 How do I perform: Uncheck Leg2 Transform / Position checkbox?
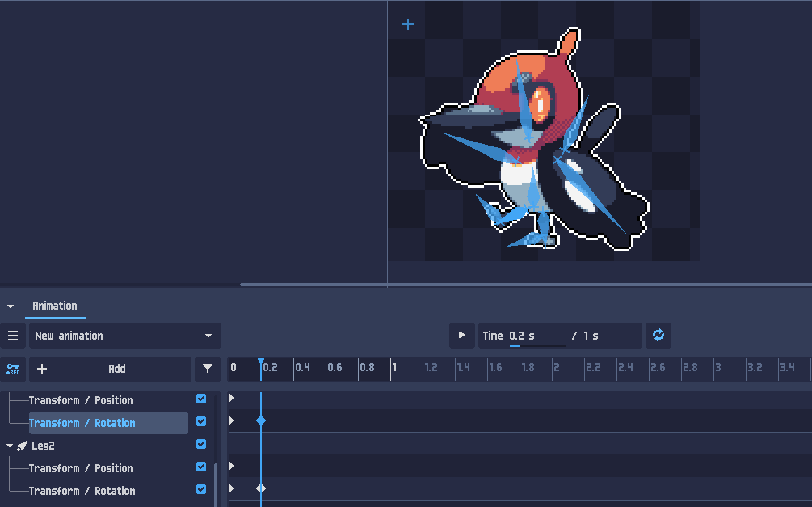pos(201,467)
